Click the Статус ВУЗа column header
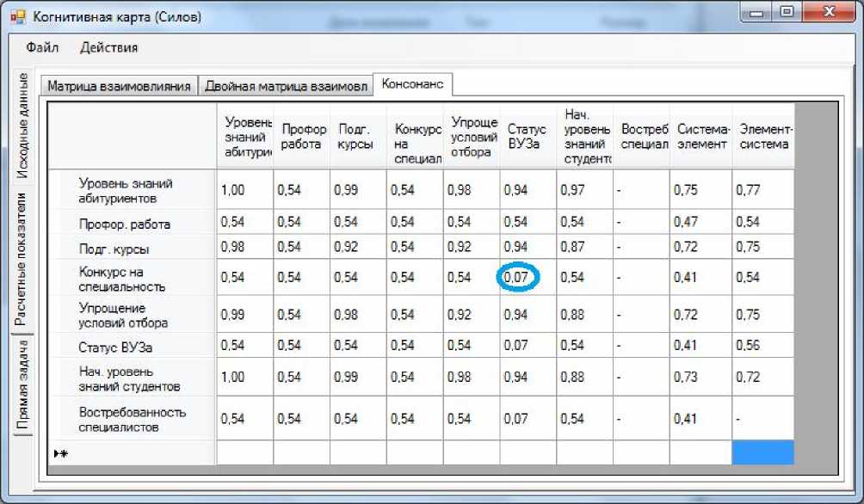864x504 pixels. (x=527, y=137)
